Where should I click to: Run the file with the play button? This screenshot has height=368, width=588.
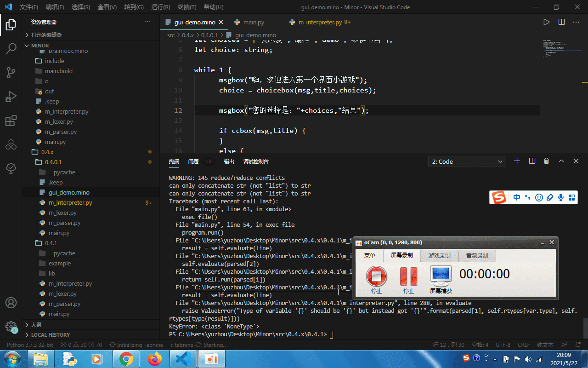(x=546, y=22)
